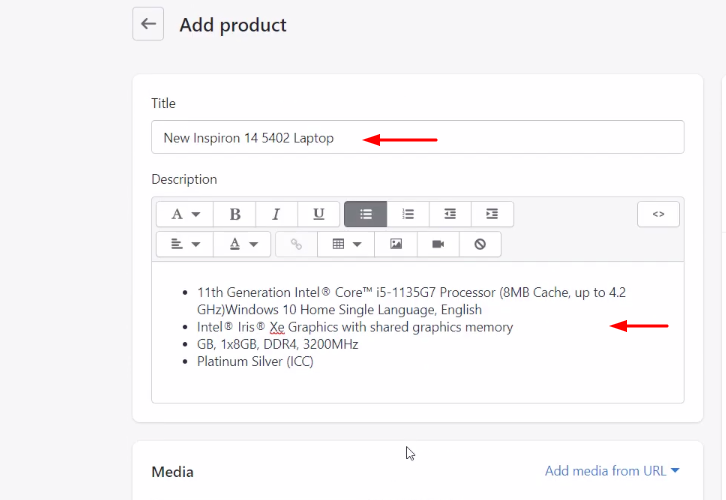Click the product Title input field
726x500 pixels.
[418, 137]
